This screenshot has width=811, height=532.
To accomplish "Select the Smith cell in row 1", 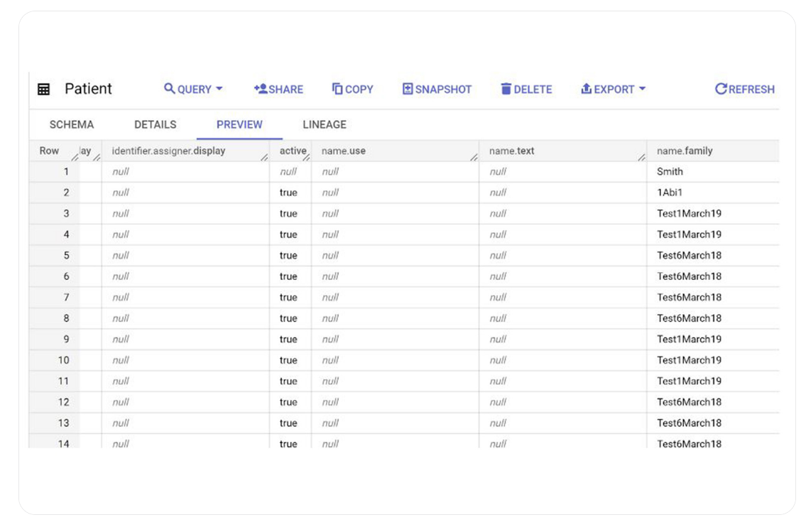I will pos(670,171).
